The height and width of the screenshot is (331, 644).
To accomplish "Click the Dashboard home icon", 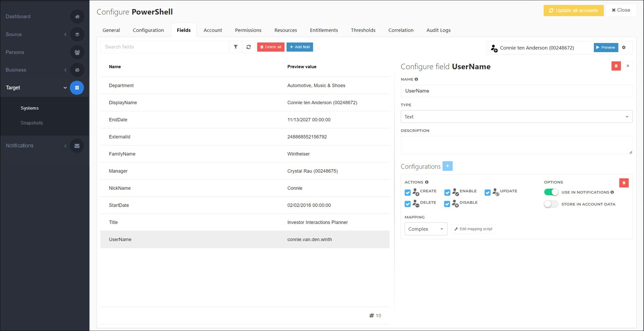I will (x=77, y=16).
